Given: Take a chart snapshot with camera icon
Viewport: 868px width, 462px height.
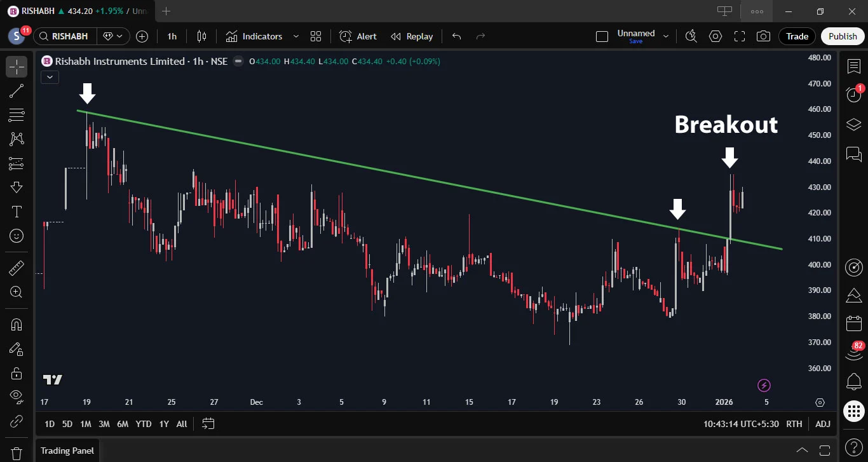Looking at the screenshot, I should [x=764, y=36].
